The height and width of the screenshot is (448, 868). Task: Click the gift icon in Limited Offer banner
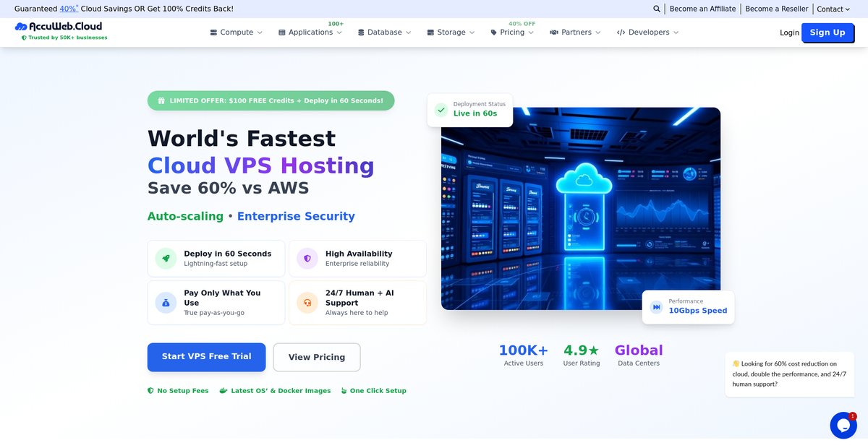pos(161,100)
